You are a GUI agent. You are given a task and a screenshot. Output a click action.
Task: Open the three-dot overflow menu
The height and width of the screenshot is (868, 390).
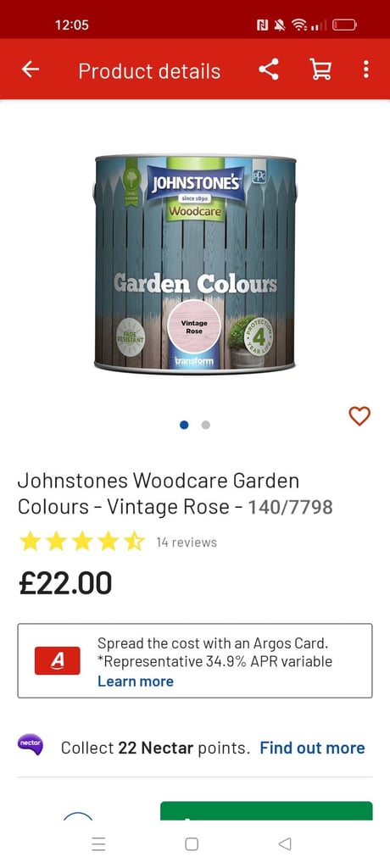(x=365, y=70)
